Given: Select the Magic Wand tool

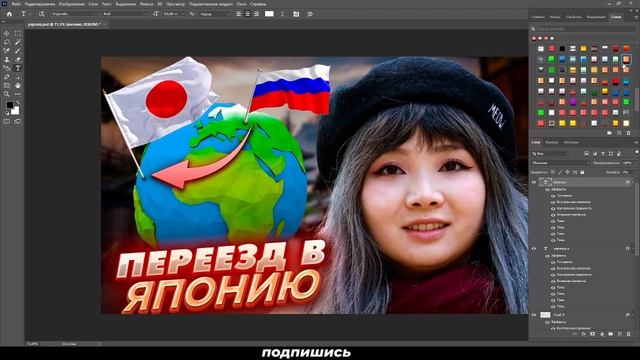Looking at the screenshot, I should pyautogui.click(x=18, y=42).
